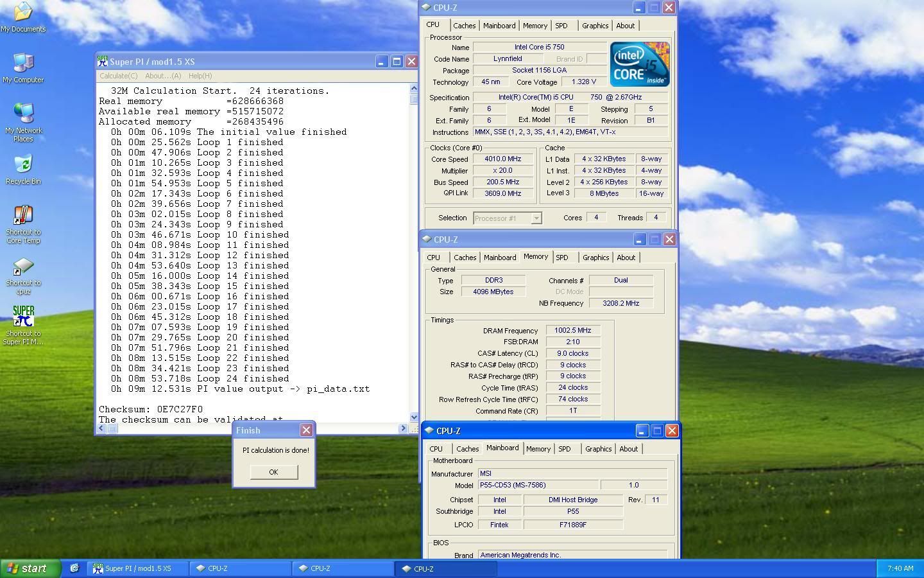Viewport: 924px width, 578px height.
Task: Click Super PI scroll down arrow
Action: (x=414, y=417)
